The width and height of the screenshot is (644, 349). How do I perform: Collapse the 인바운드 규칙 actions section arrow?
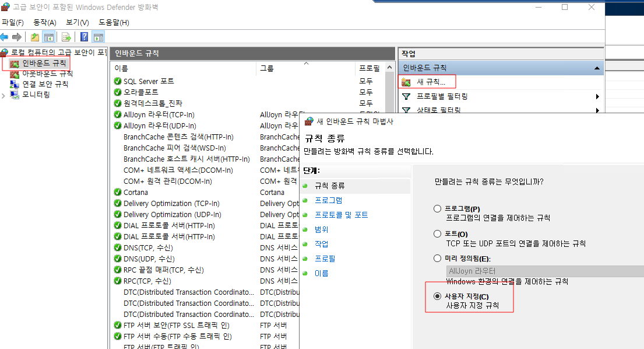(x=597, y=68)
